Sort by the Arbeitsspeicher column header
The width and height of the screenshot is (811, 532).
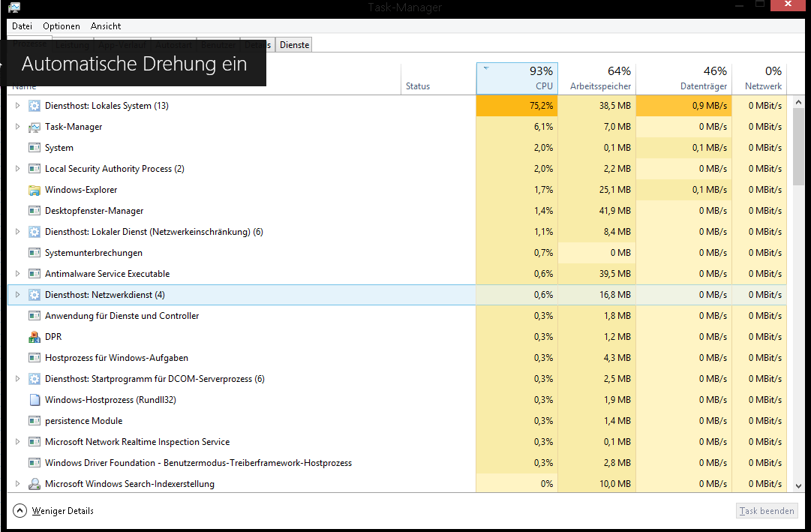pos(597,79)
